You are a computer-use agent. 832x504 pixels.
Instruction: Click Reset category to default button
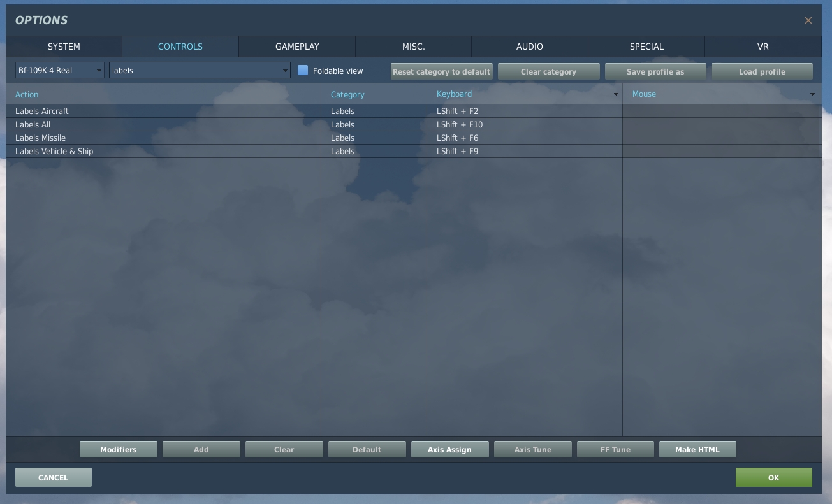(441, 71)
